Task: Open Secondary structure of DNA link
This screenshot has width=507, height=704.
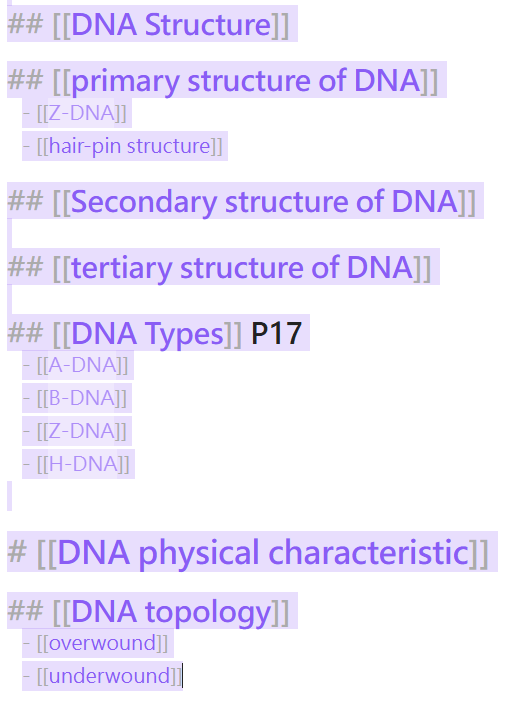Action: [265, 201]
